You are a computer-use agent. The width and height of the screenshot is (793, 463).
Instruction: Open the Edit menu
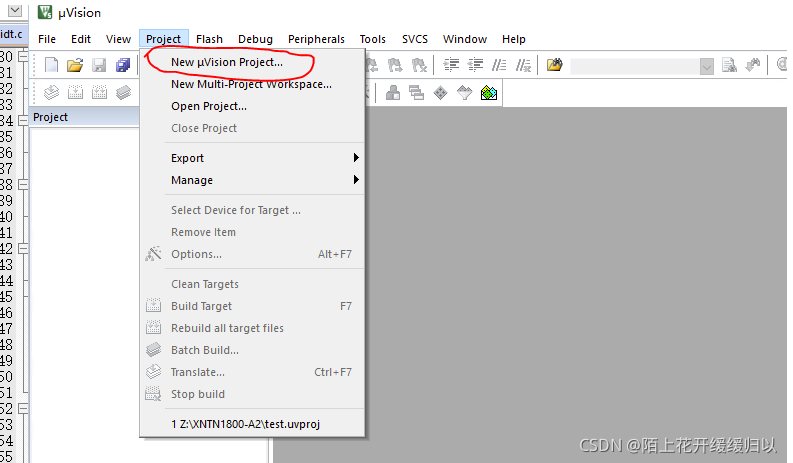click(x=81, y=39)
